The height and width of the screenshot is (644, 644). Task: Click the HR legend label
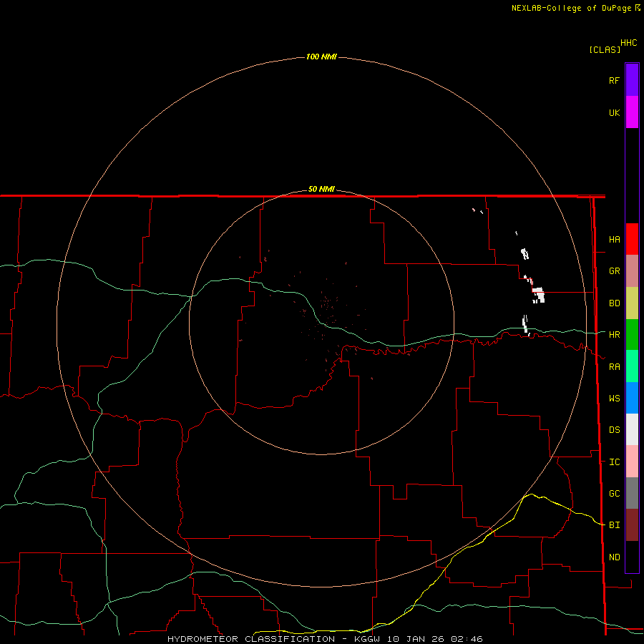coord(614,335)
